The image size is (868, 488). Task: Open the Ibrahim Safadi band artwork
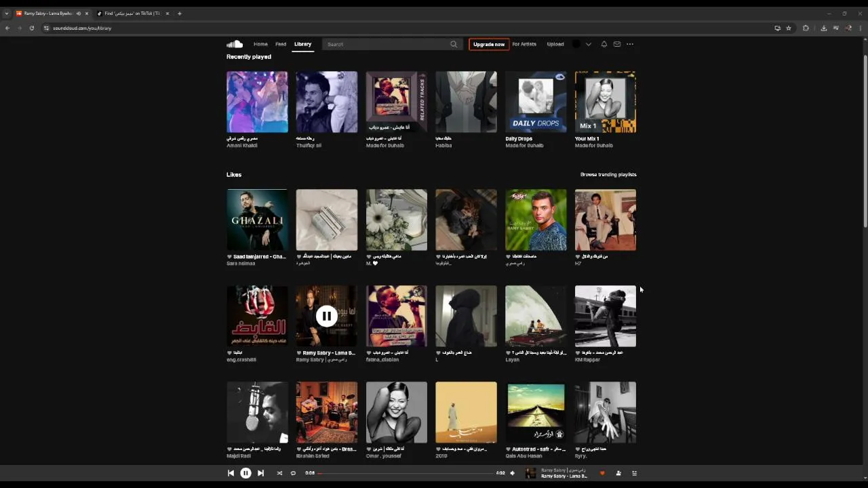pyautogui.click(x=326, y=412)
